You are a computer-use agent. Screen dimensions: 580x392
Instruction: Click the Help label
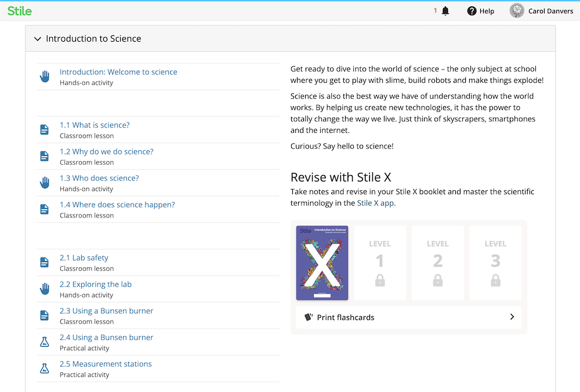pyautogui.click(x=487, y=11)
